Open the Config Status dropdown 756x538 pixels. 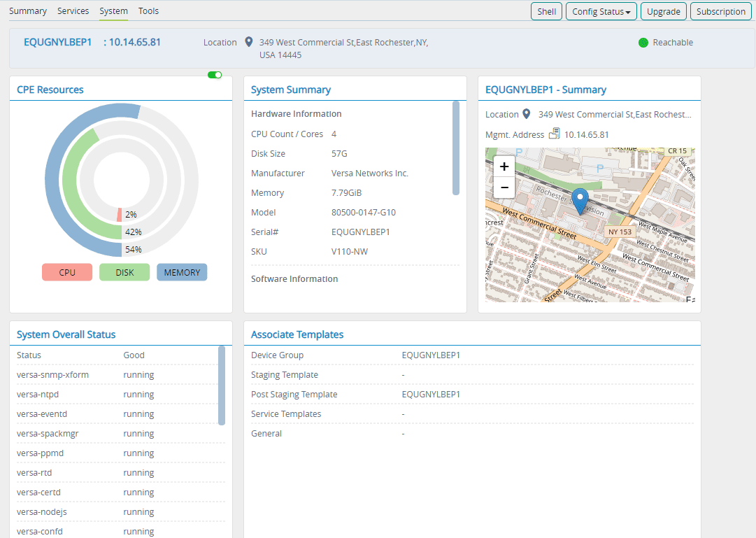tap(601, 11)
